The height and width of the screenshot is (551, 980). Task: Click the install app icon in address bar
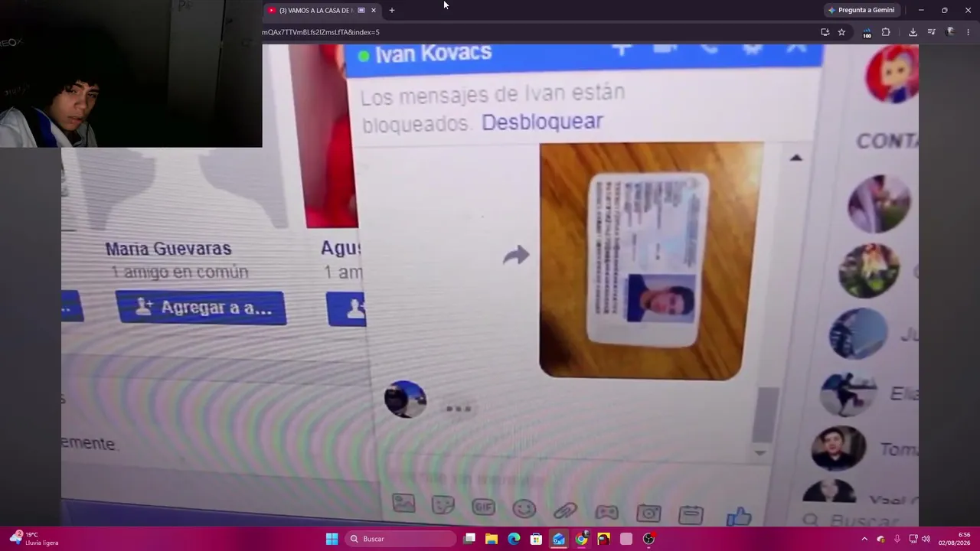825,32
